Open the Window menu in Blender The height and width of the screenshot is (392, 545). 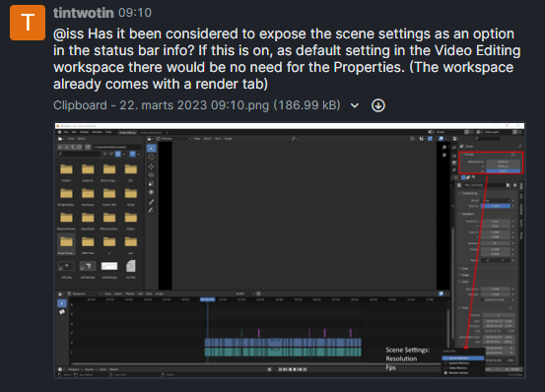click(97, 132)
